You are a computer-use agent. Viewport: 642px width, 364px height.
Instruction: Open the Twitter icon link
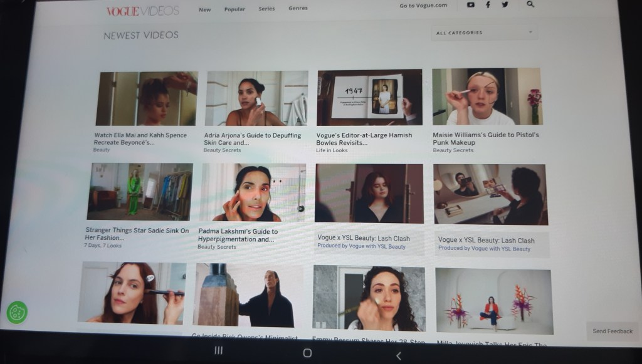[x=505, y=5]
